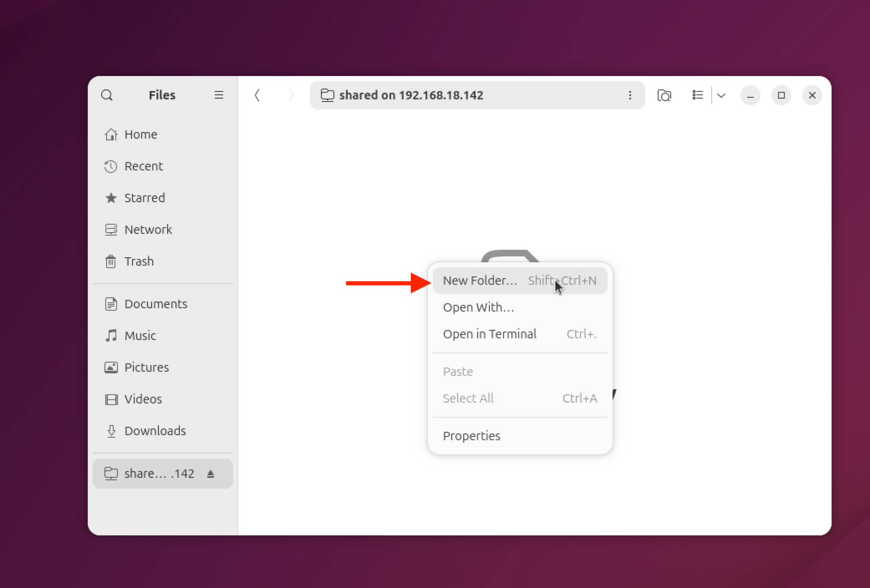Open Recent files in sidebar

(144, 166)
